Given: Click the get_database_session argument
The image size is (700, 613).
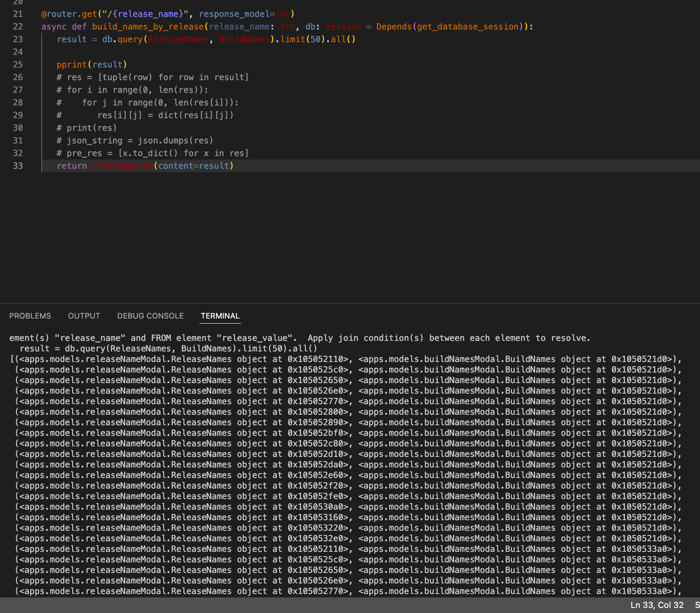Looking at the screenshot, I should [x=468, y=27].
